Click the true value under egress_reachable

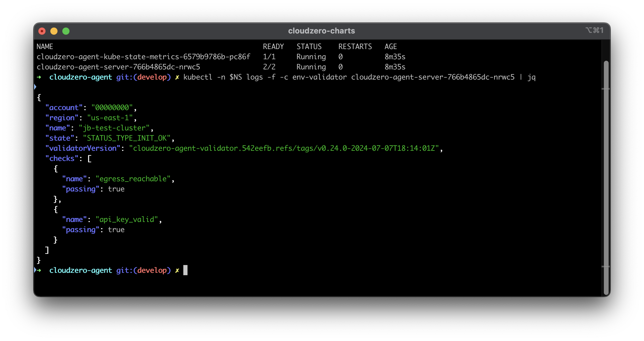click(x=116, y=189)
